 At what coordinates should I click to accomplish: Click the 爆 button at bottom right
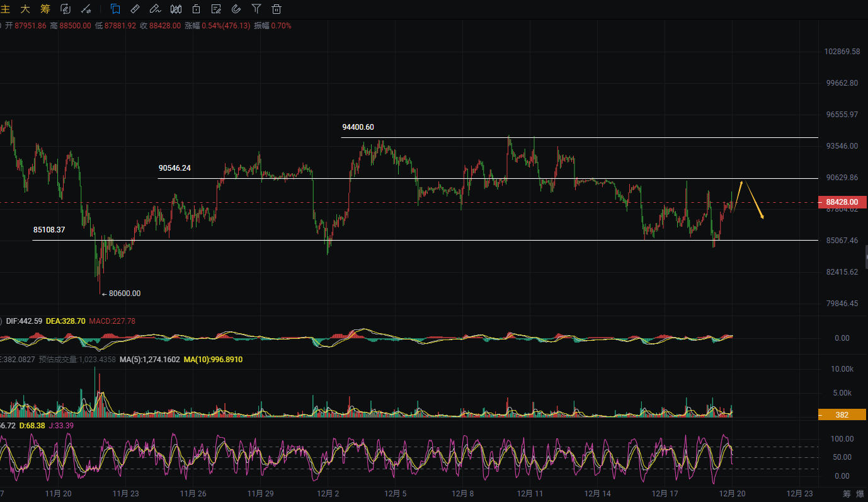[860, 493]
